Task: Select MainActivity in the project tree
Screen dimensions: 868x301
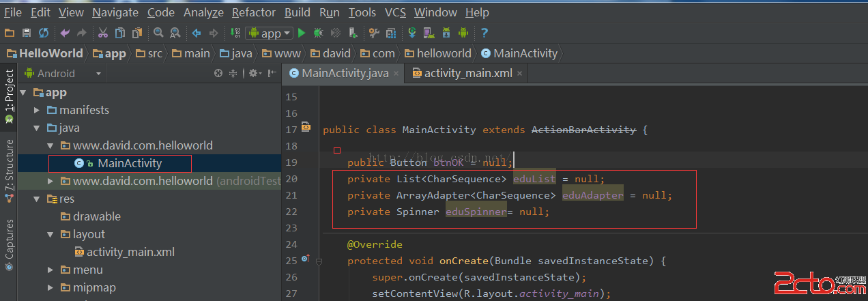Action: [130, 163]
